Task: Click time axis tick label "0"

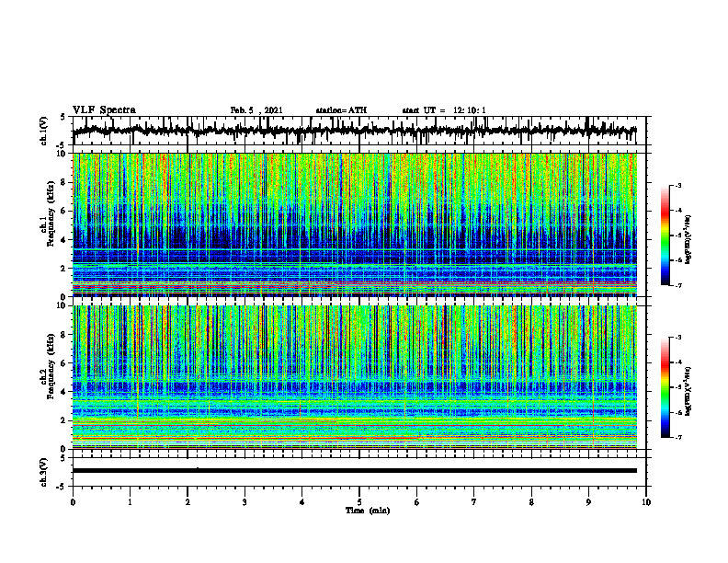Action: click(73, 502)
